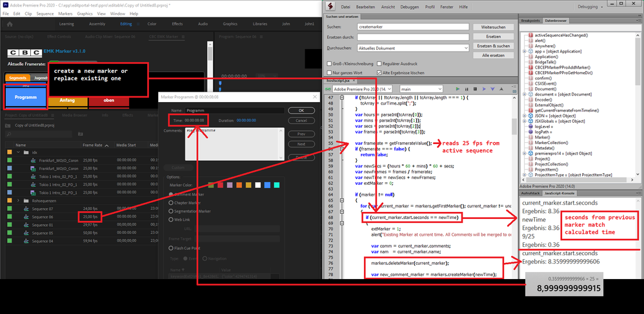Stop script execution with the square icon

coord(475,89)
